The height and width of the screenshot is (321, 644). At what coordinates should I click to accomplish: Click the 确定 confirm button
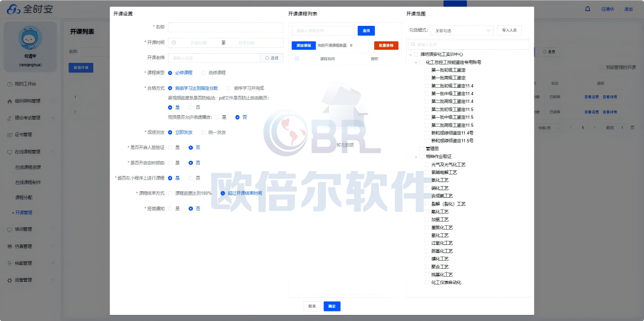[x=332, y=306]
